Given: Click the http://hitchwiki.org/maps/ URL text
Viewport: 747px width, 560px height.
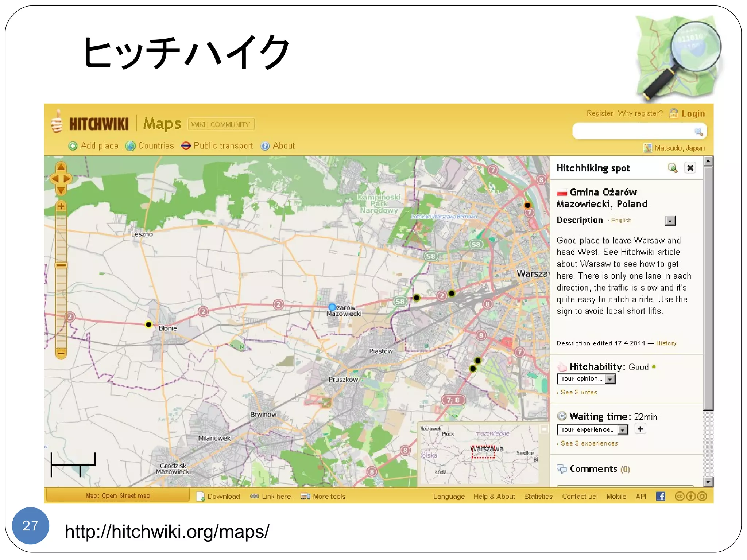Looking at the screenshot, I should 167,532.
